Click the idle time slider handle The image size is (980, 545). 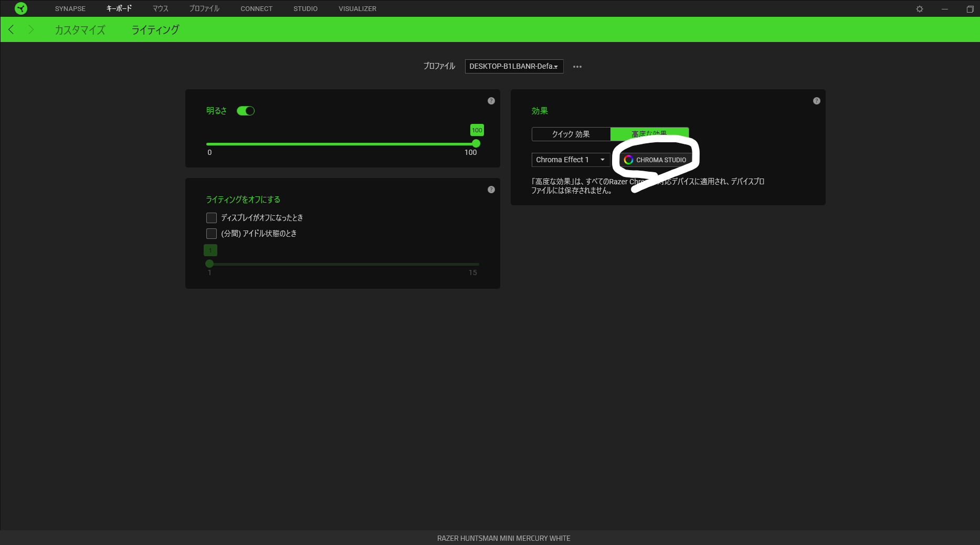point(209,264)
